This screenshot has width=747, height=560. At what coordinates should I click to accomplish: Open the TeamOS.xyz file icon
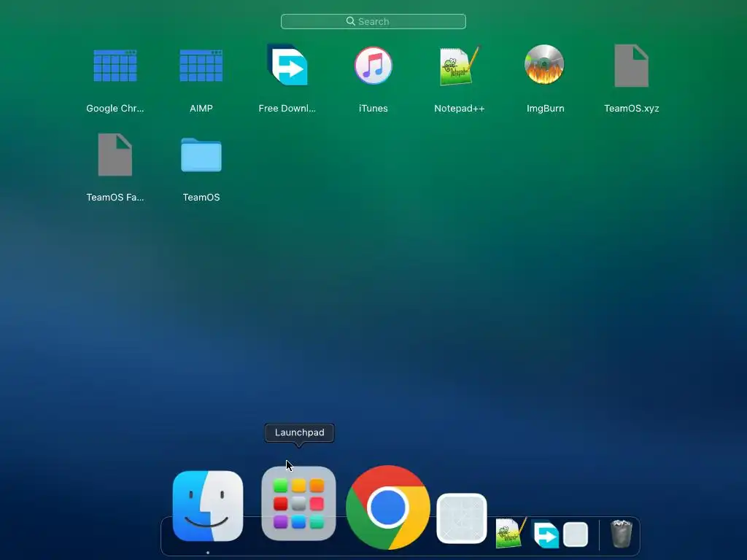pos(631,66)
